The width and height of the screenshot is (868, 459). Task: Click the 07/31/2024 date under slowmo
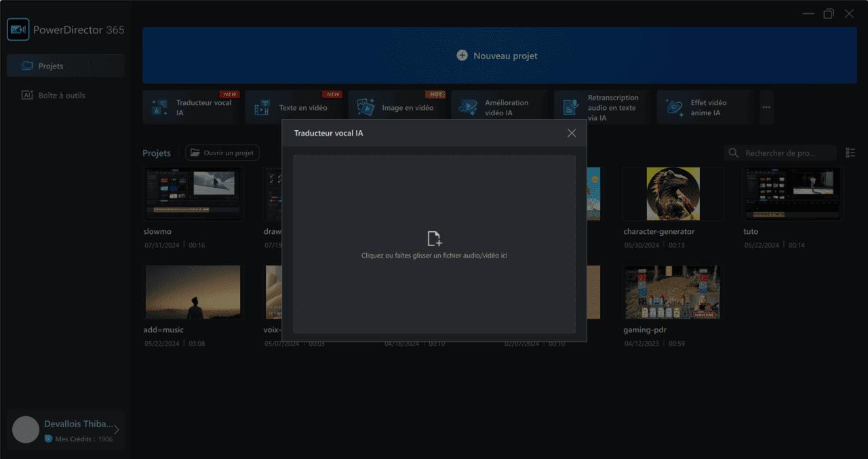(162, 245)
